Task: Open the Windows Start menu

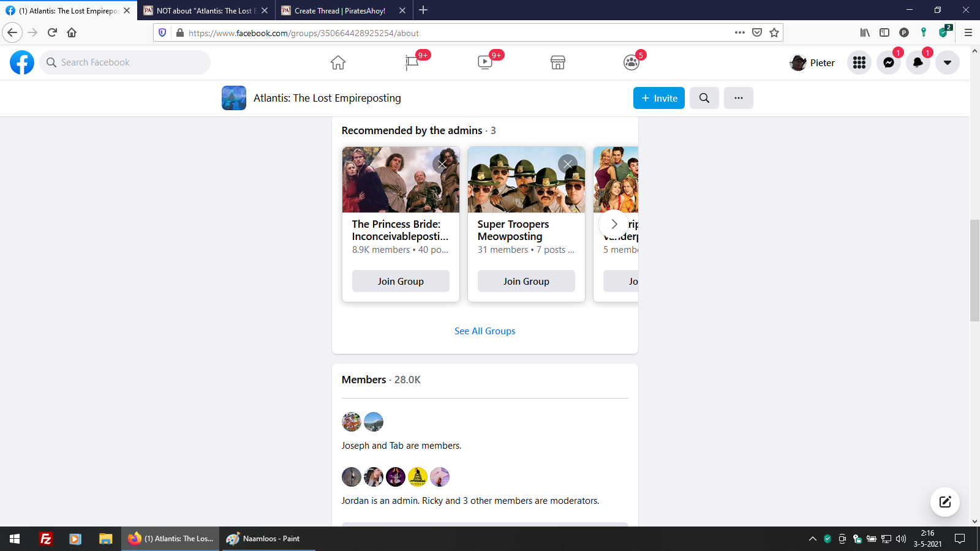Action: (15, 539)
